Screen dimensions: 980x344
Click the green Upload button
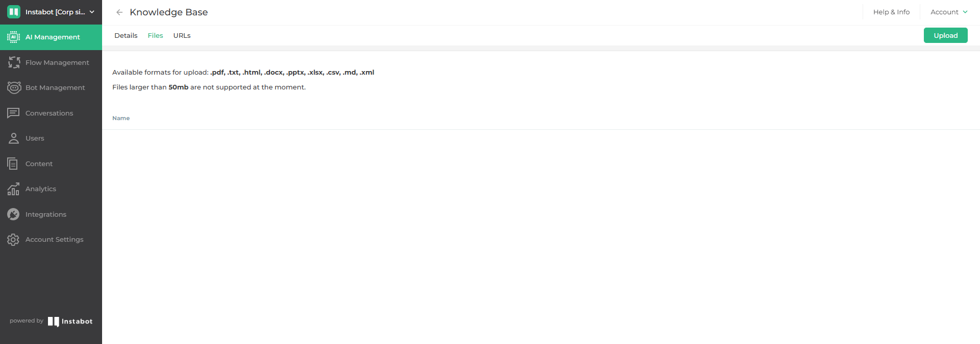point(945,35)
